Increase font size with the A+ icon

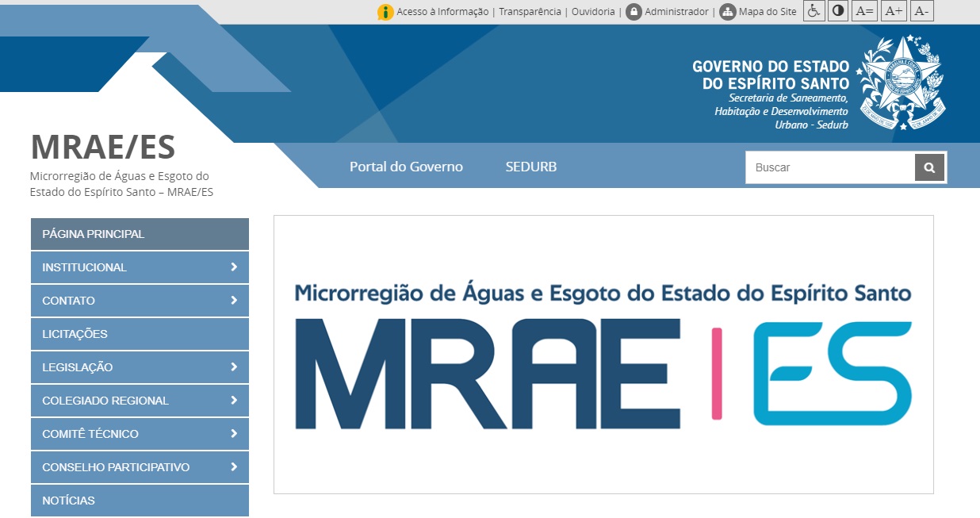[893, 10]
